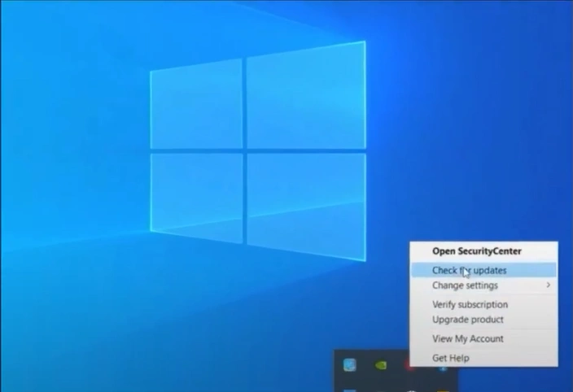Select Check for updates
The width and height of the screenshot is (573, 392).
pyautogui.click(x=483, y=270)
